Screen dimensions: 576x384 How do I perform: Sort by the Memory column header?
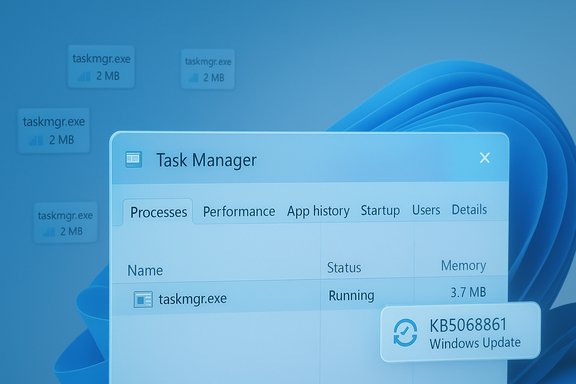[x=463, y=265]
